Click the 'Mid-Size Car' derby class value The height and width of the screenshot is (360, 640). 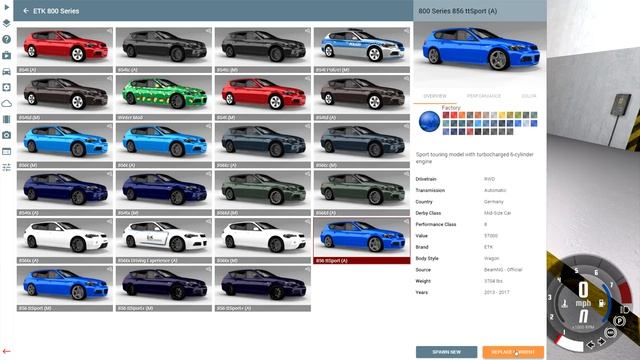click(498, 213)
